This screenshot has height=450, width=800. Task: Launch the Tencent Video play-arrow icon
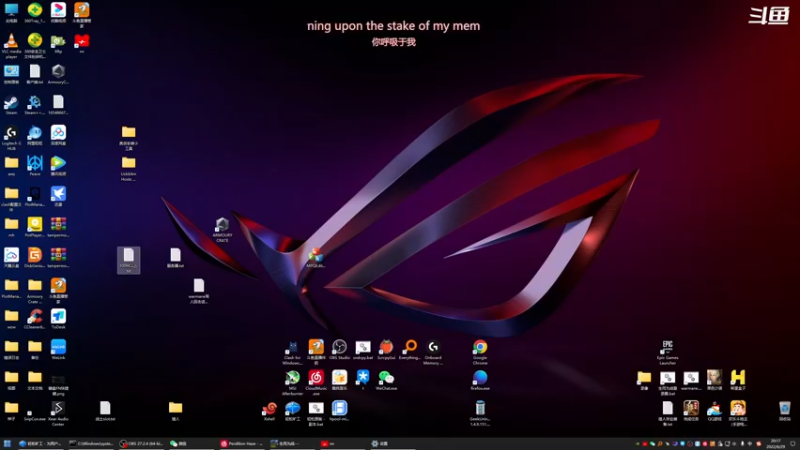coord(58,166)
